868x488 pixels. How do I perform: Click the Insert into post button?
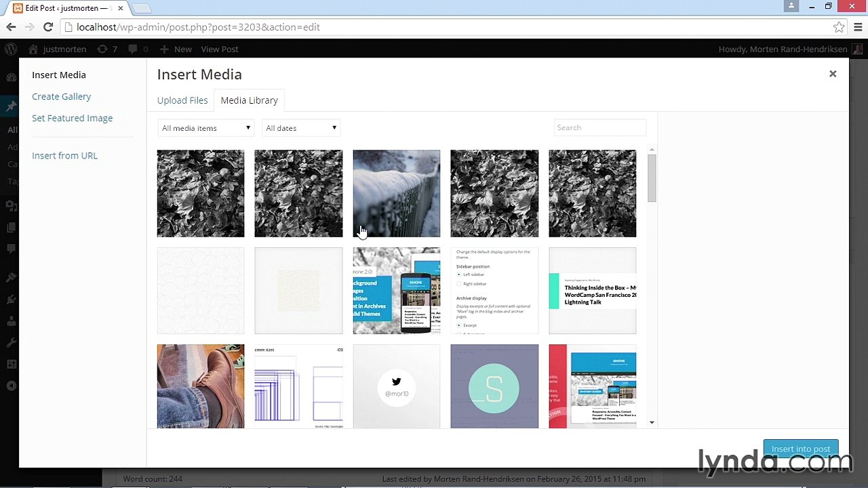[801, 449]
